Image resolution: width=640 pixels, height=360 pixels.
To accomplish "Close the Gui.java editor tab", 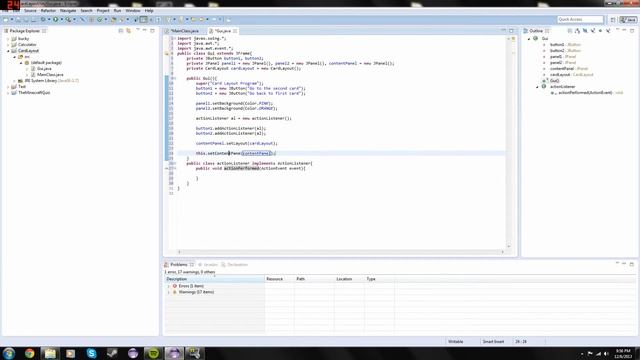I will [x=235, y=31].
